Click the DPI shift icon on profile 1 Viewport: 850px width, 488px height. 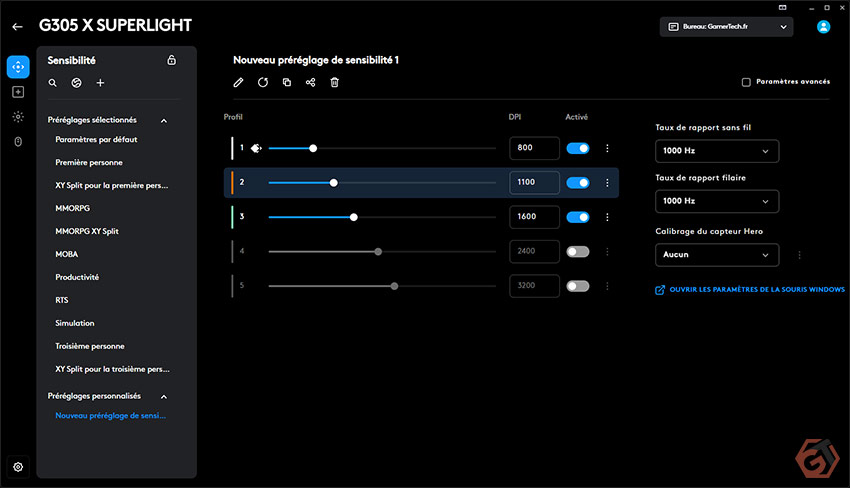tap(256, 148)
